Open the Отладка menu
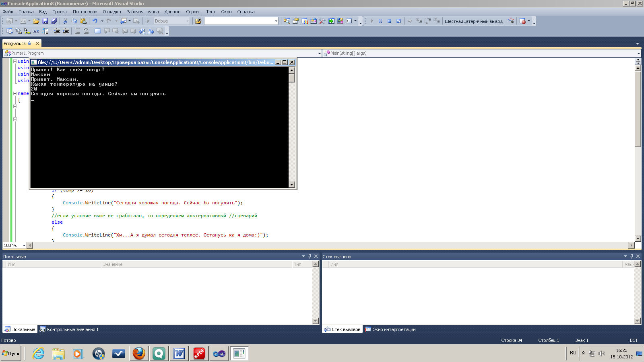Image resolution: width=644 pixels, height=362 pixels. [111, 12]
